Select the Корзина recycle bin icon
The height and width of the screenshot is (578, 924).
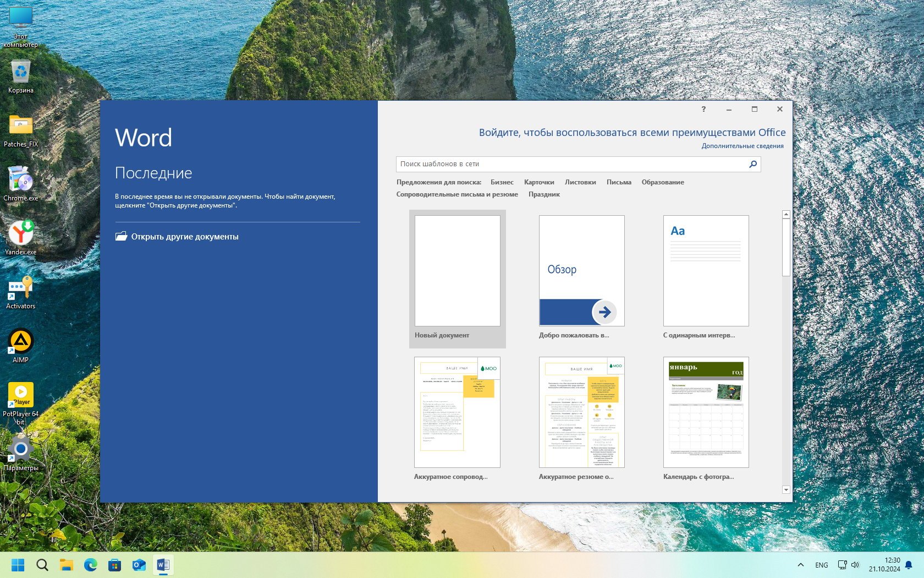pyautogui.click(x=20, y=77)
